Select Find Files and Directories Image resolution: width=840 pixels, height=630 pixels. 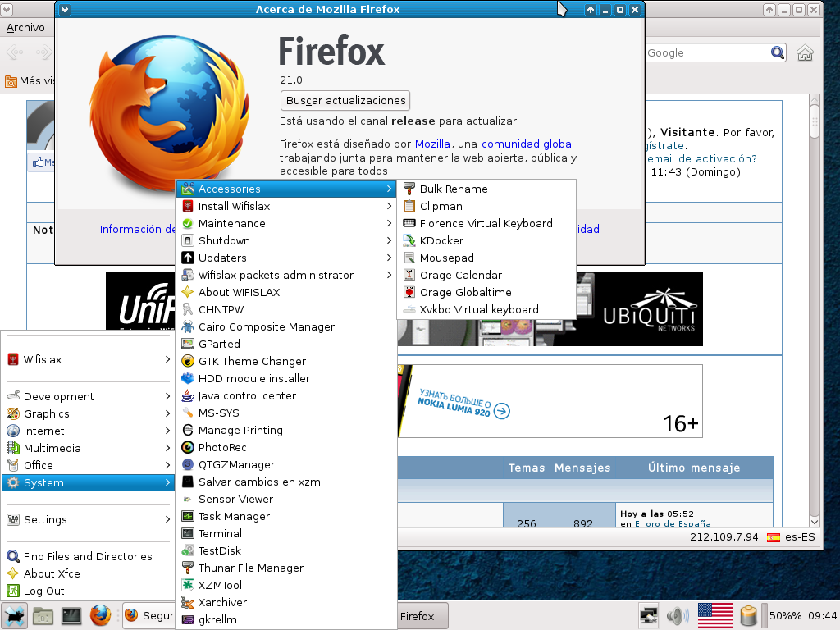[x=89, y=556]
